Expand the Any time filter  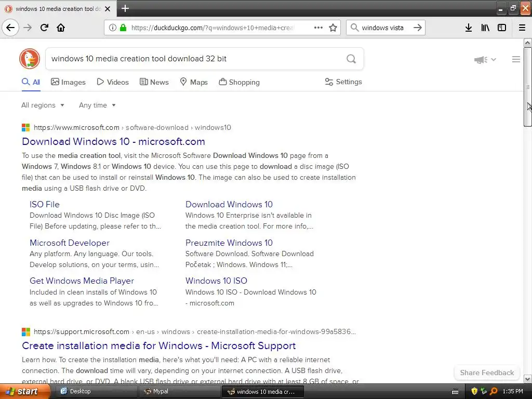97,105
